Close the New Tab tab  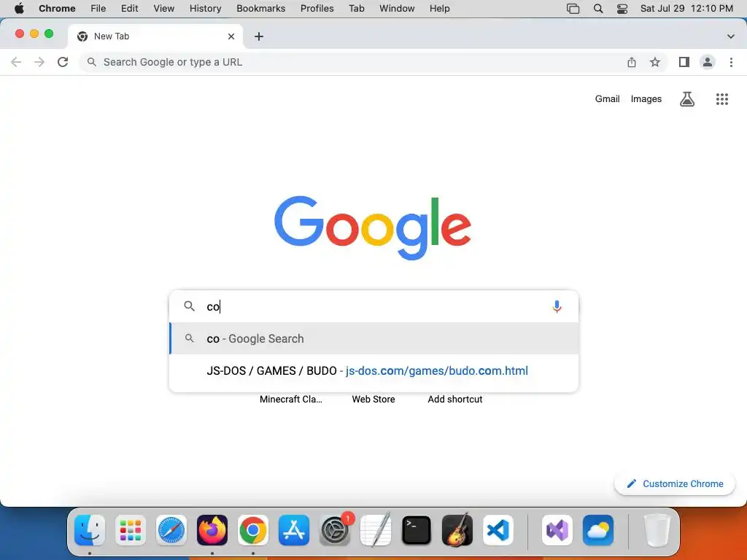point(231,36)
